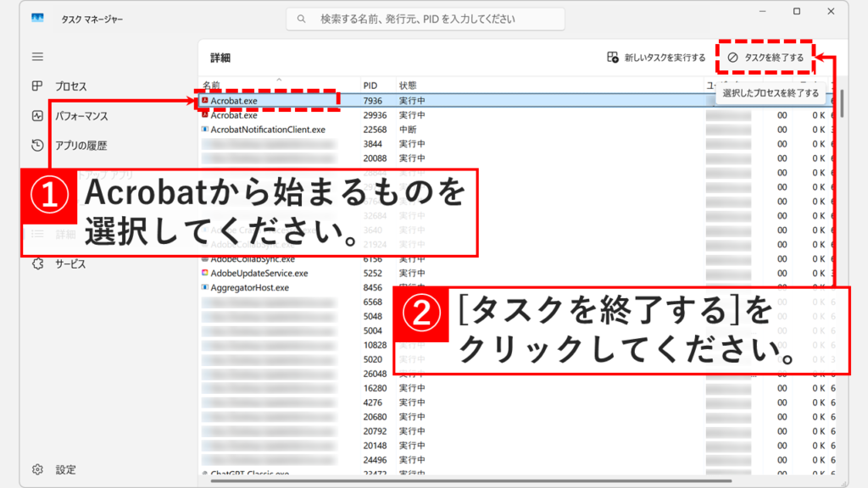Screen dimensions: 868x488
Task: Select the AdobeUpdateService.exe process
Action: [259, 274]
